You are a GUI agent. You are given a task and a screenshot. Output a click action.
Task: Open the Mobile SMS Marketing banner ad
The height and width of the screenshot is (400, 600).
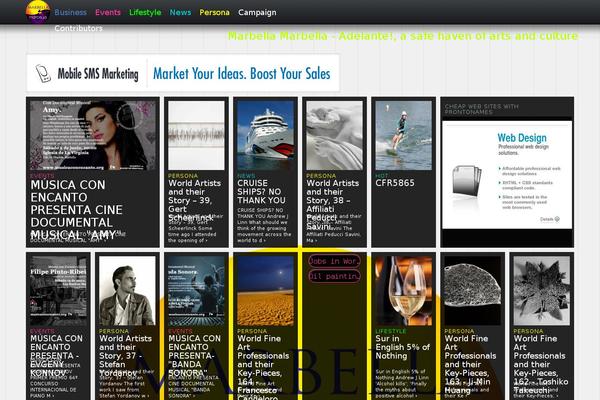pyautogui.click(x=183, y=73)
